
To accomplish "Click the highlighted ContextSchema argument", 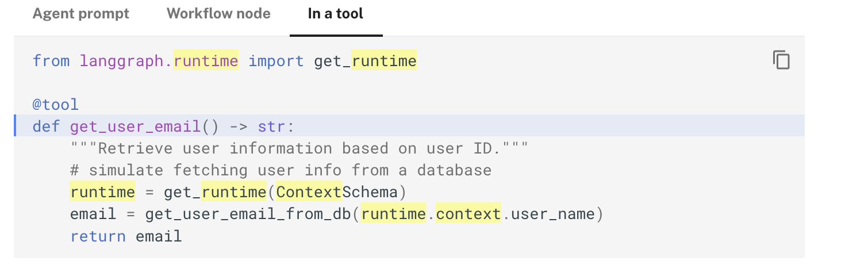I will [336, 192].
